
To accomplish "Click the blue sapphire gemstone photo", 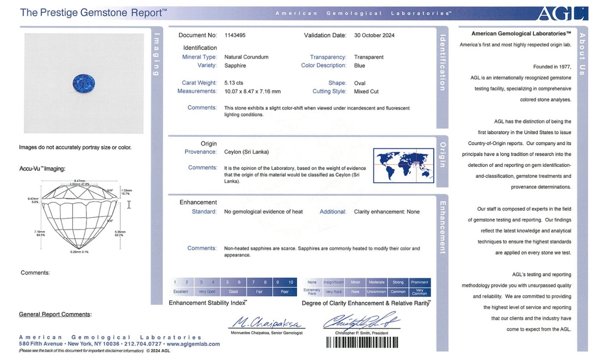I will click(x=83, y=83).
